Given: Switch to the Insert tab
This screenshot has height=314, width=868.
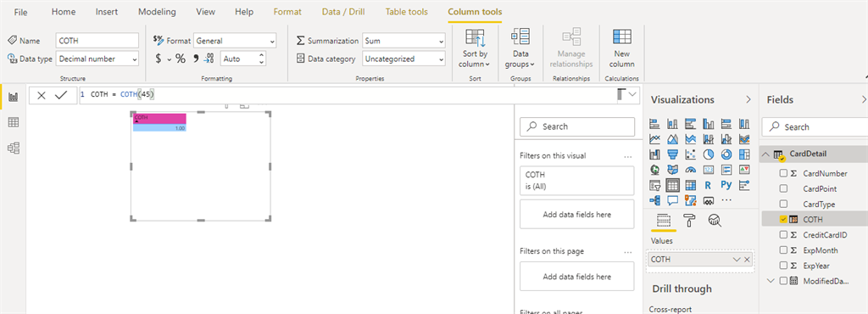Looking at the screenshot, I should (106, 12).
